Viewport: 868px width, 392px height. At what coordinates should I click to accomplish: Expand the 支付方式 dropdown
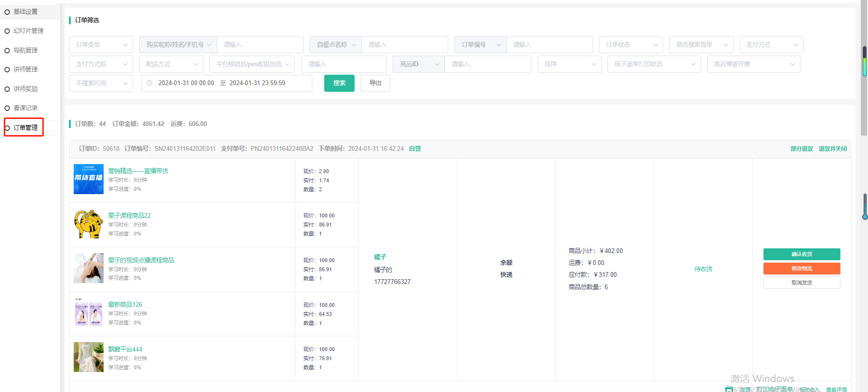pos(771,45)
